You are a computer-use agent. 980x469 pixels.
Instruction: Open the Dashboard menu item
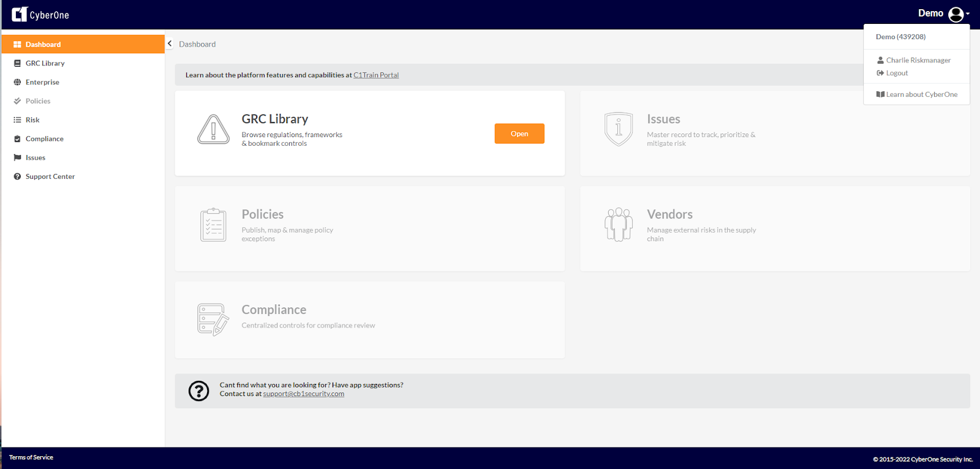(x=83, y=44)
